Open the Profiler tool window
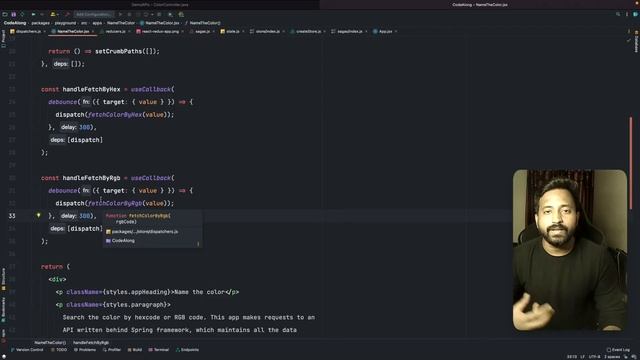The width and height of the screenshot is (640, 360). [x=112, y=350]
